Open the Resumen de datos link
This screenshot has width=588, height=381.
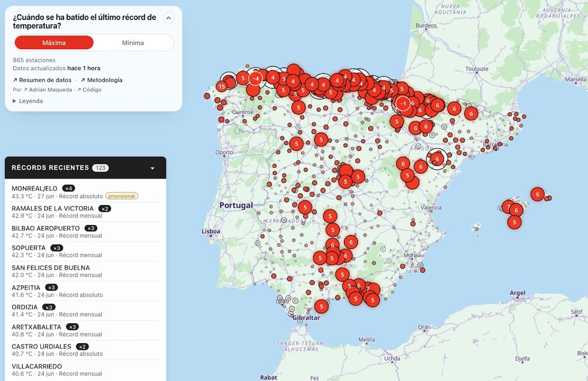pyautogui.click(x=42, y=80)
